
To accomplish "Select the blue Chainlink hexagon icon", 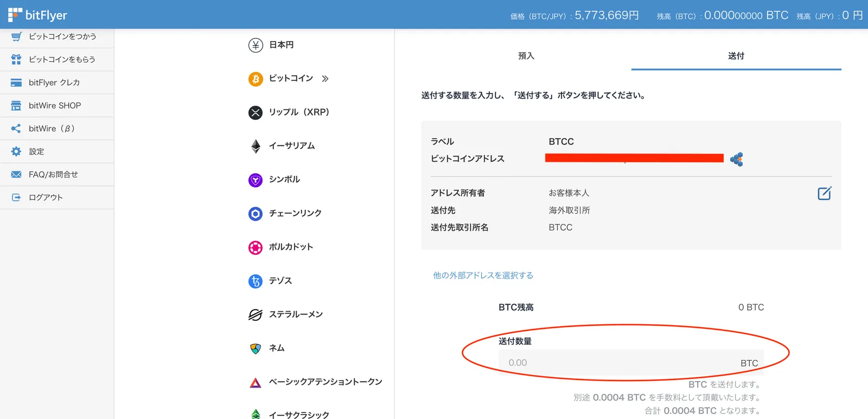I will click(256, 214).
